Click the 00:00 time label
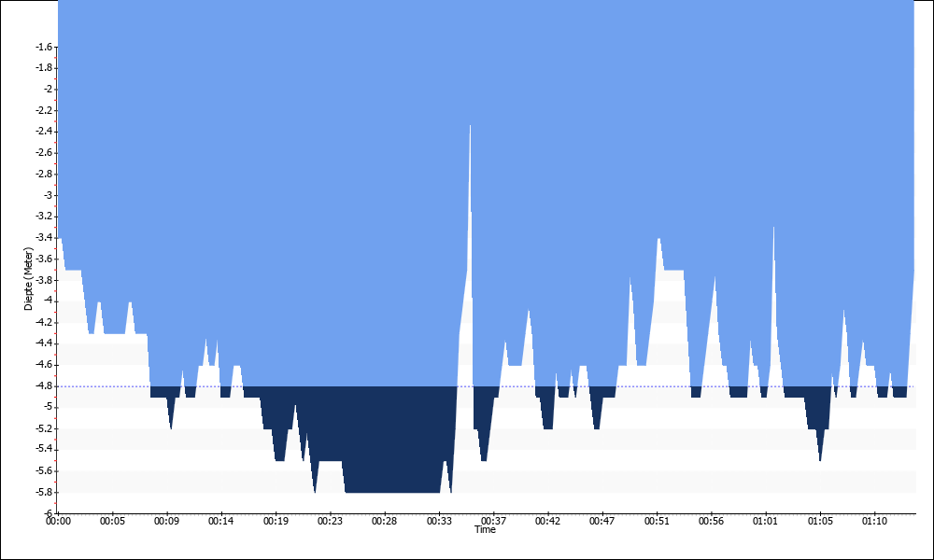 coord(58,522)
